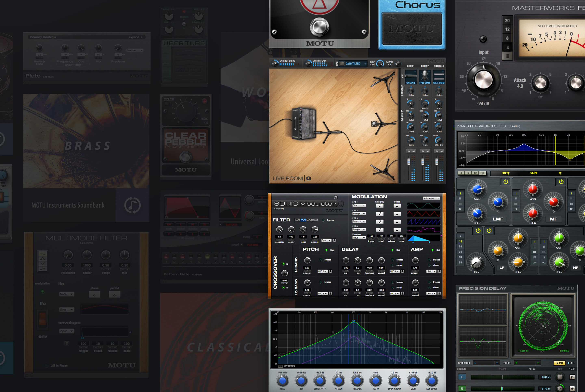Click the ALIGN button in Precision Delay

[x=559, y=363]
